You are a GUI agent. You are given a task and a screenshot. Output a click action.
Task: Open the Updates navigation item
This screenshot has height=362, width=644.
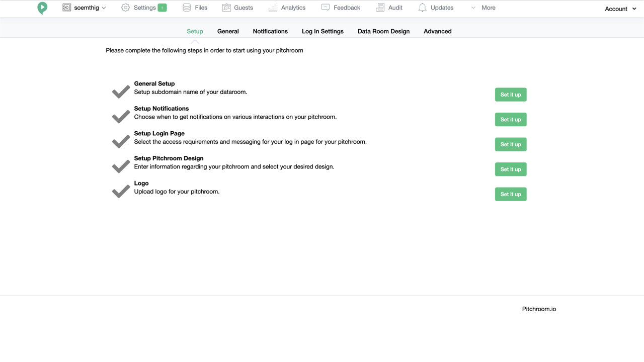coord(436,8)
